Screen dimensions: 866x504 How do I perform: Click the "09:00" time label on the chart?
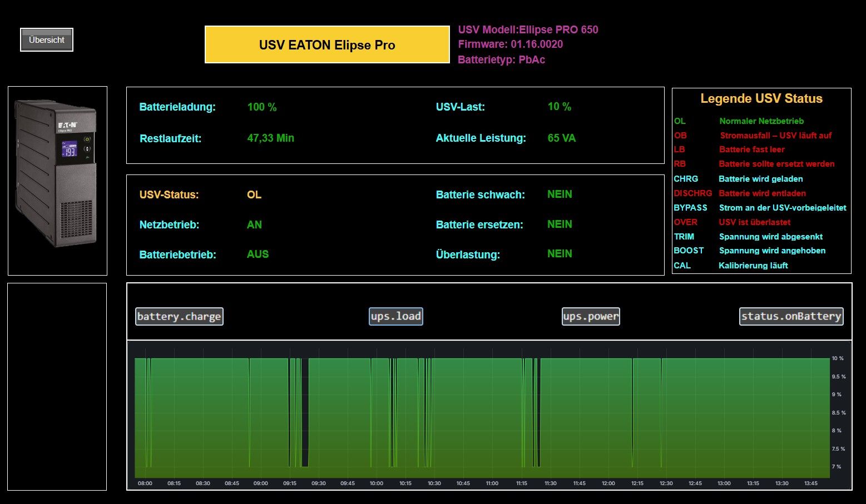[x=261, y=483]
